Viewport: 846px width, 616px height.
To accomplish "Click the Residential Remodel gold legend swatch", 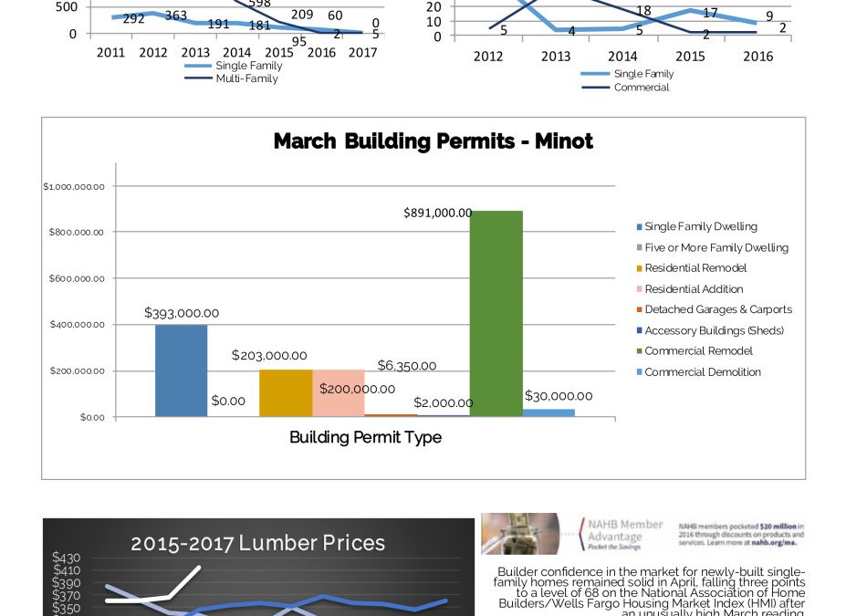I will click(640, 268).
